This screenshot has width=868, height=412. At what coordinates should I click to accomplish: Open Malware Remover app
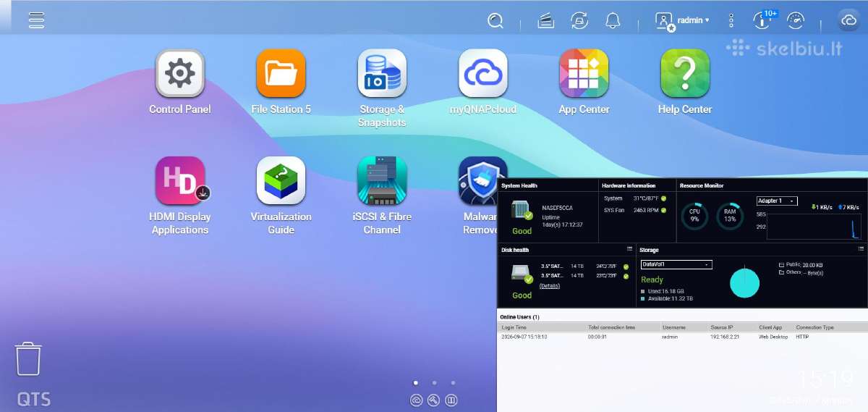[x=478, y=196]
